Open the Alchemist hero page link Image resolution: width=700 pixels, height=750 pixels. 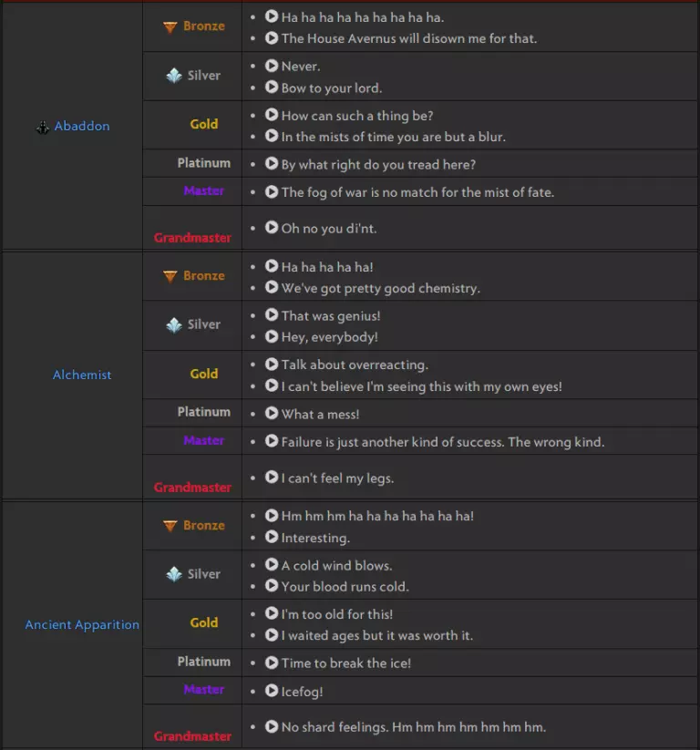(x=82, y=375)
